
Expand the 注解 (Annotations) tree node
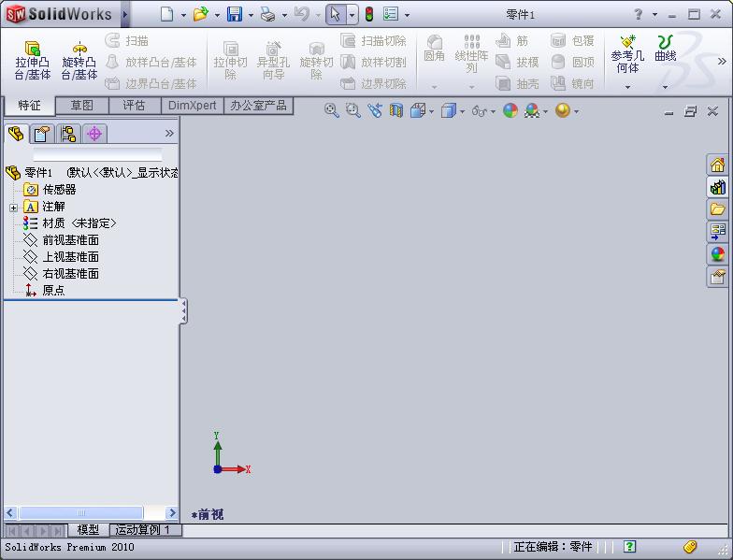(x=13, y=208)
